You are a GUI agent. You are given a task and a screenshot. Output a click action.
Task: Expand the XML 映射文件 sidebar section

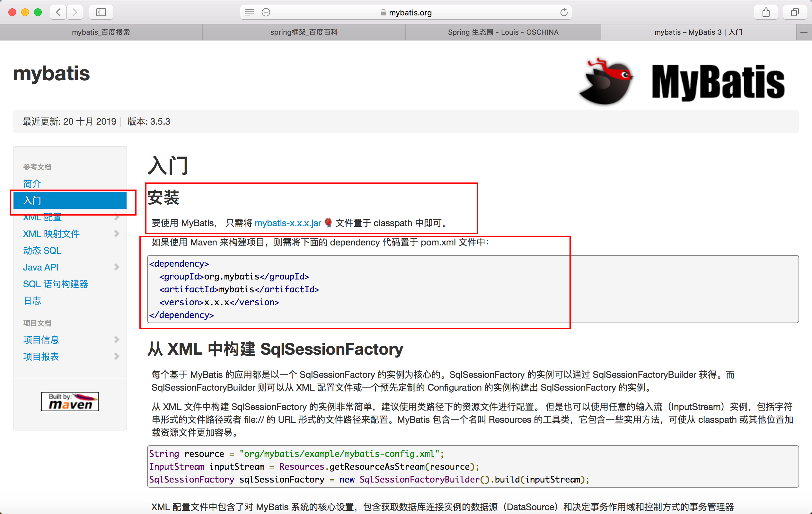coord(117,234)
